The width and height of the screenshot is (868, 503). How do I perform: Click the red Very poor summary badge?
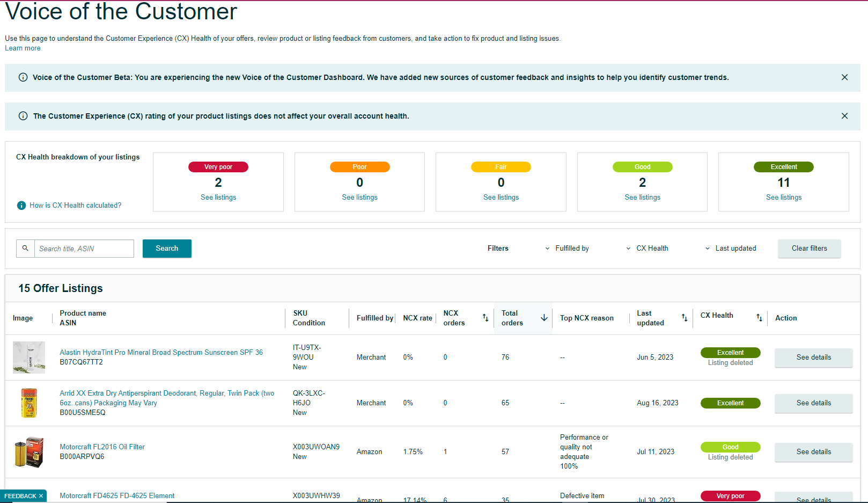218,167
